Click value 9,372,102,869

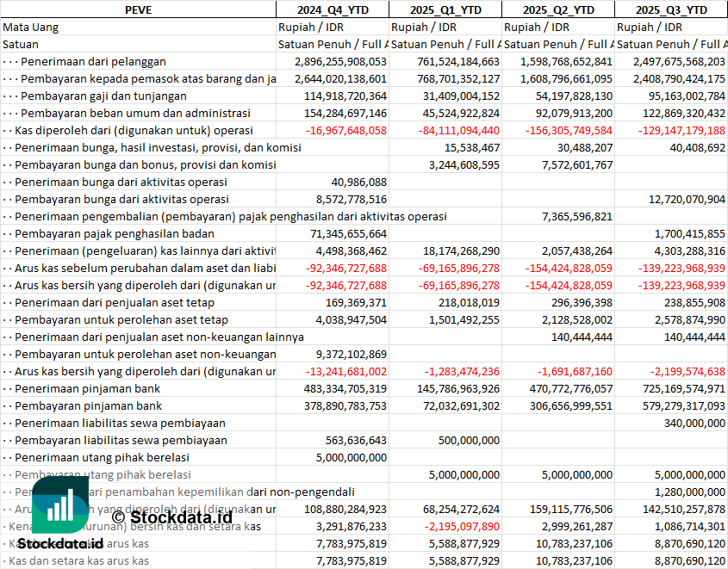(x=351, y=355)
